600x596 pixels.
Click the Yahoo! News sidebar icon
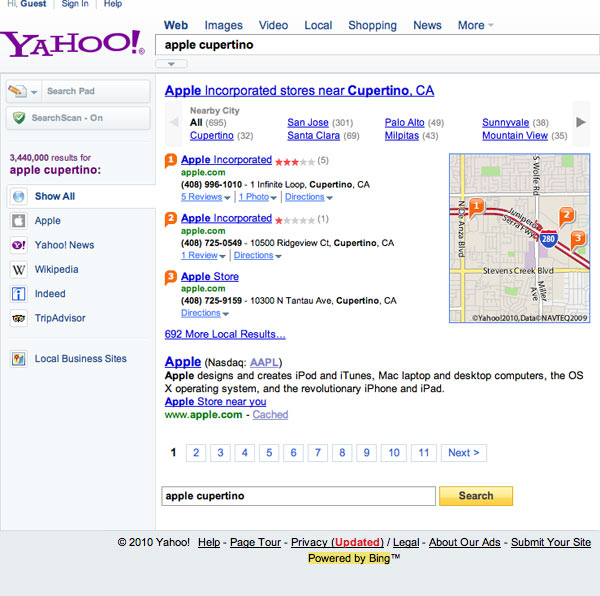click(18, 245)
